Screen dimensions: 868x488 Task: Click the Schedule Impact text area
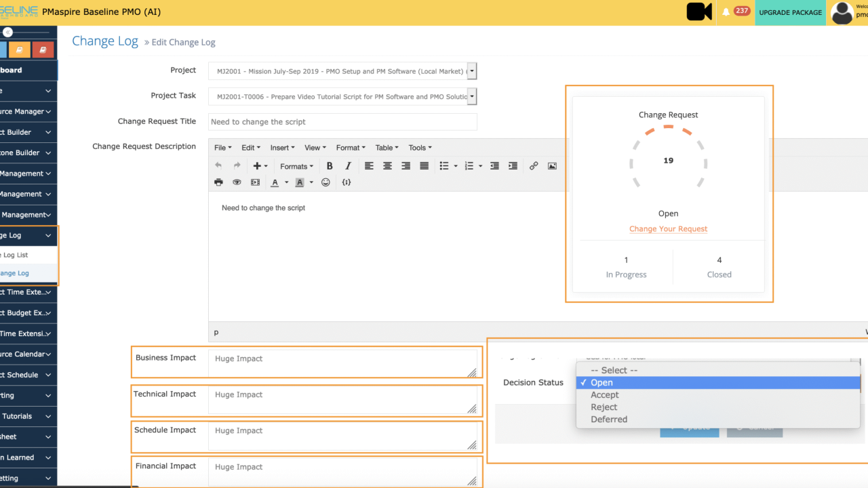[342, 436]
